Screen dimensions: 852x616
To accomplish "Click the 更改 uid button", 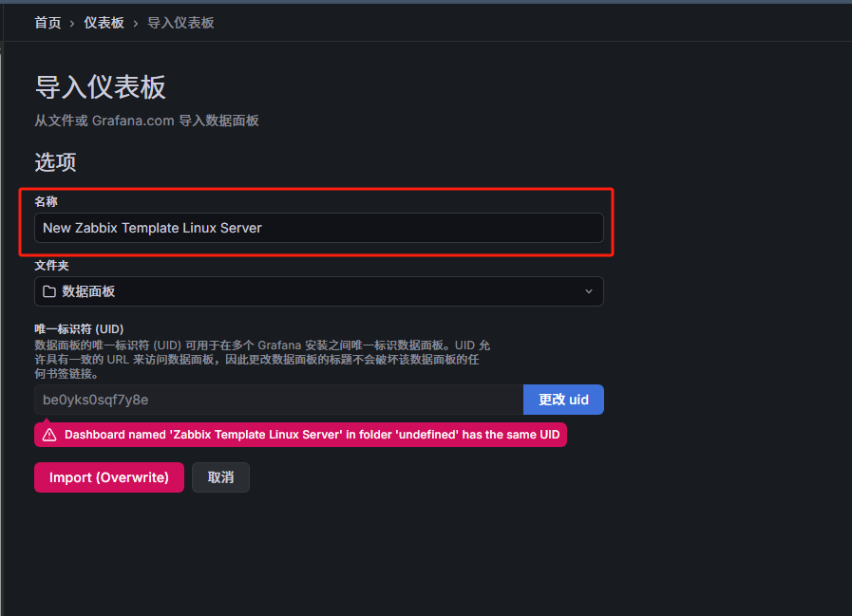I will 563,400.
